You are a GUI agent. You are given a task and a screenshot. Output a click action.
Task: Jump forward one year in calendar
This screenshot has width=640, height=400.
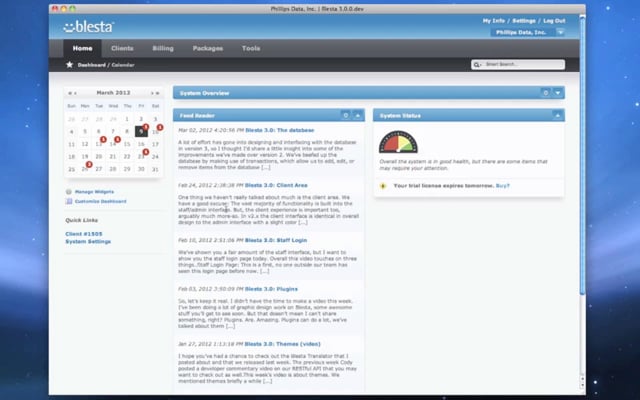pos(158,93)
